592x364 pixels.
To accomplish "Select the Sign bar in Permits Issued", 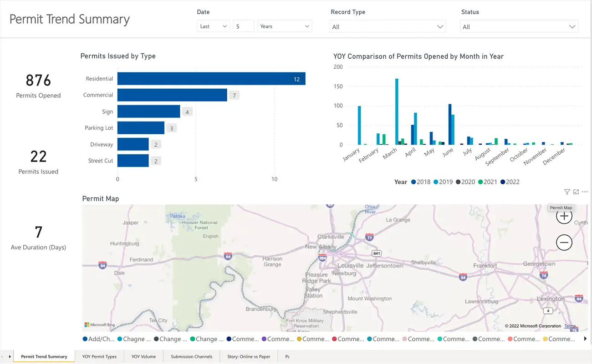I will (x=149, y=111).
